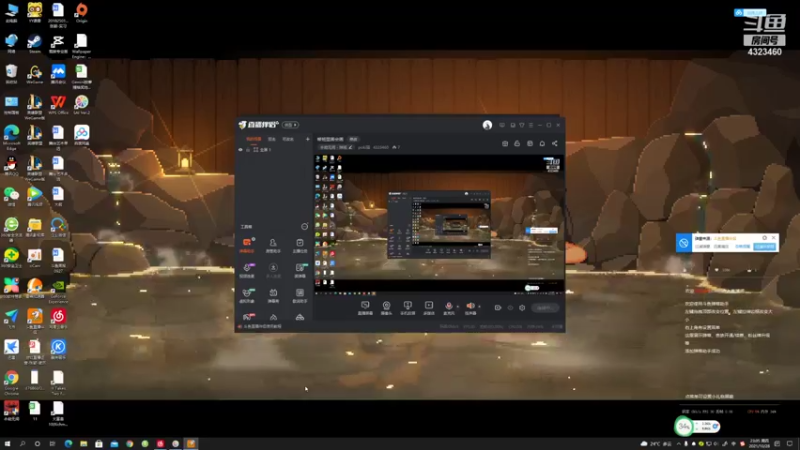
Task: Open settings gear on the notification popup
Action: 764,238
